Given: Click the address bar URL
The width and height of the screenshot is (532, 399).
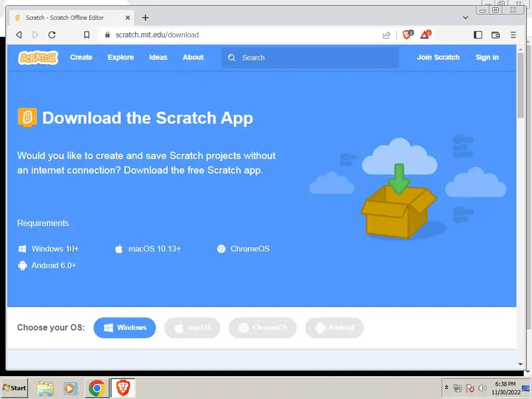Looking at the screenshot, I should (157, 35).
